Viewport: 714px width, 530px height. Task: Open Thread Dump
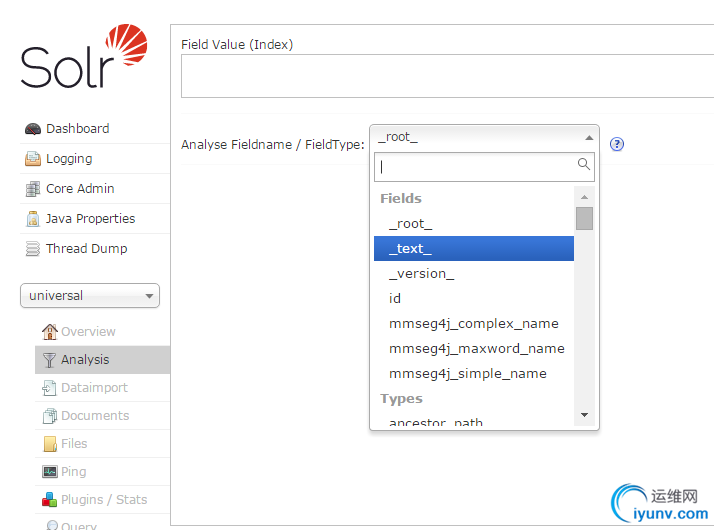(87, 249)
